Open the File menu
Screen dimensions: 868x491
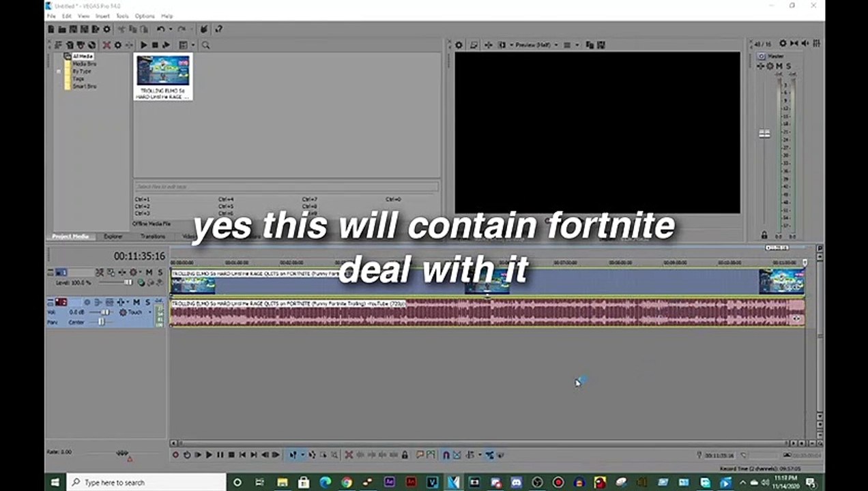(x=51, y=16)
